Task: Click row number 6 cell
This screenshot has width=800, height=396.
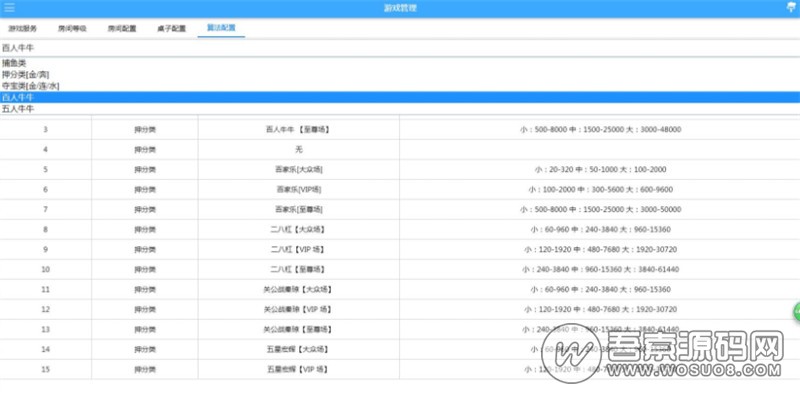Action: click(x=45, y=189)
